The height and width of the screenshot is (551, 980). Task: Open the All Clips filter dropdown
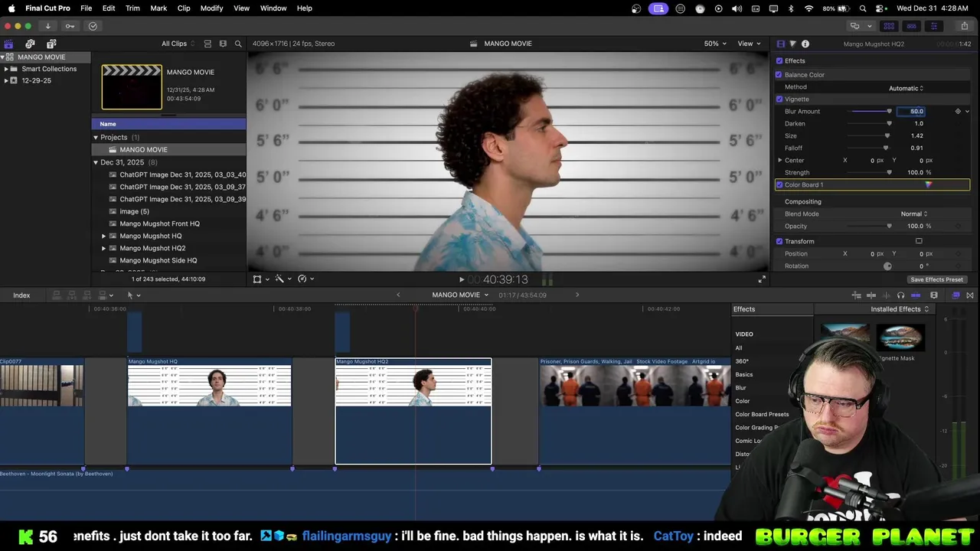[x=178, y=44]
